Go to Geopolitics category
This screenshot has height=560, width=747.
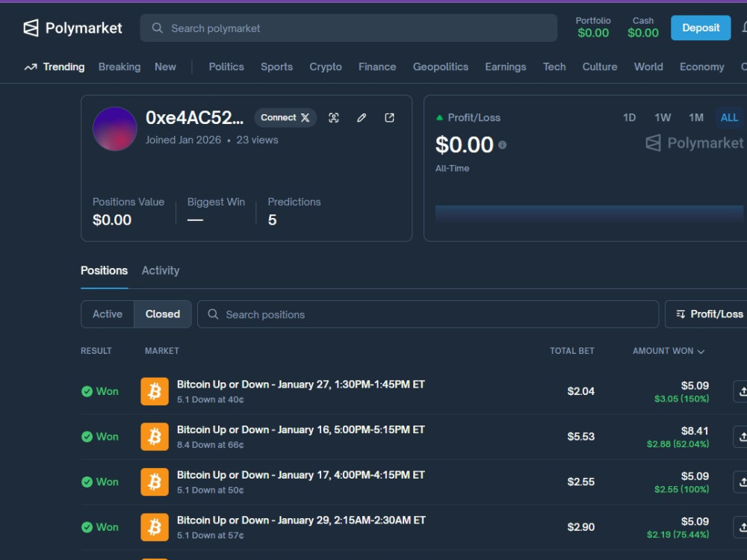[x=441, y=67]
